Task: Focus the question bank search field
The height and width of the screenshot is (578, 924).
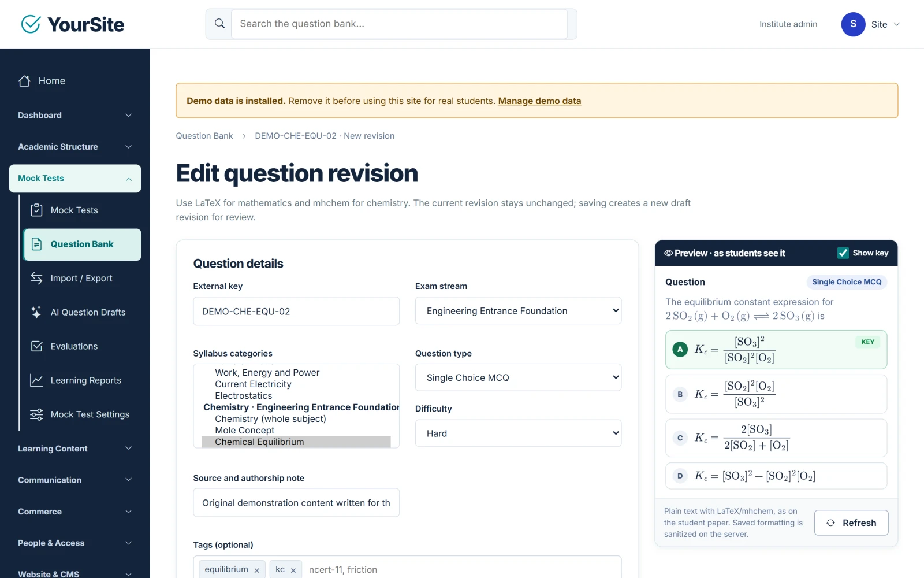Action: (399, 24)
